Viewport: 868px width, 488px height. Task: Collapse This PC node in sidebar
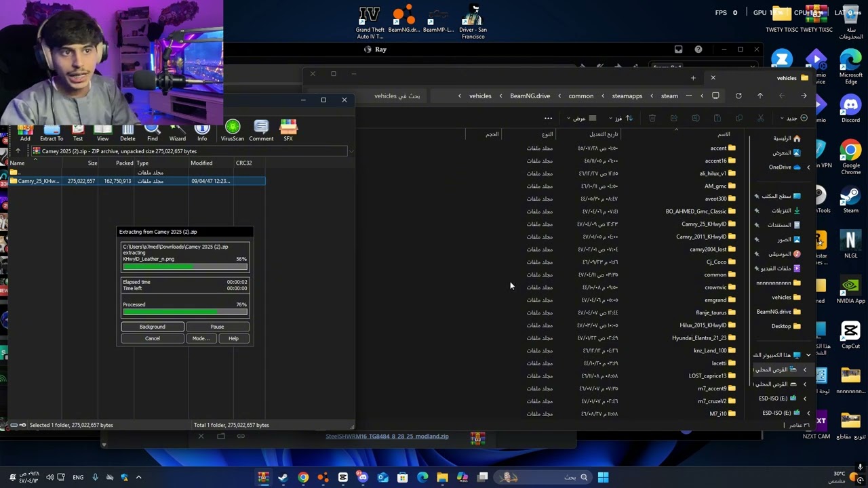pos(808,355)
